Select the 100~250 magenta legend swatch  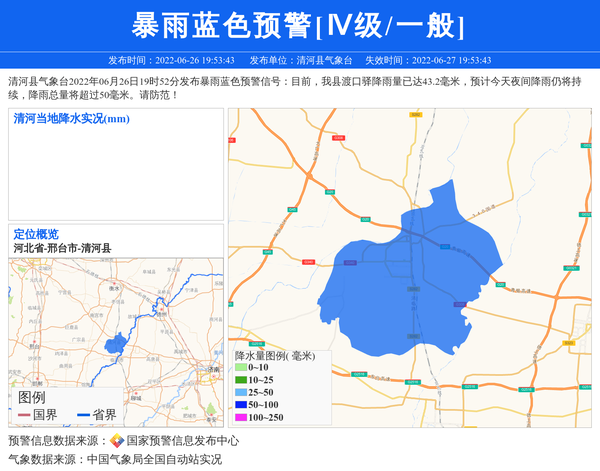tap(241, 417)
